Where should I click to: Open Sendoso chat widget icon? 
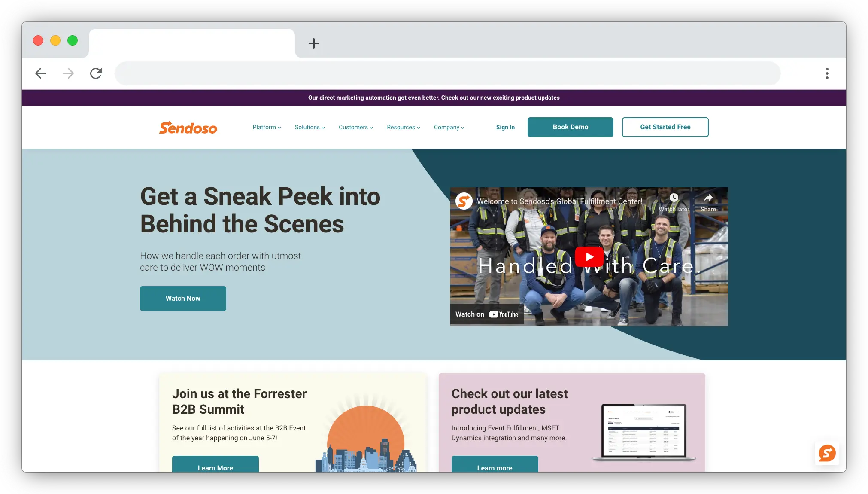point(827,453)
